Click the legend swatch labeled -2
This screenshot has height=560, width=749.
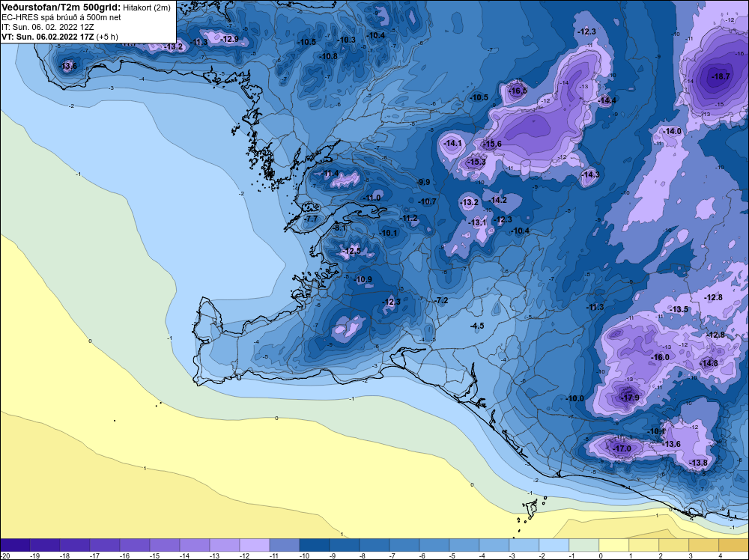[554, 545]
